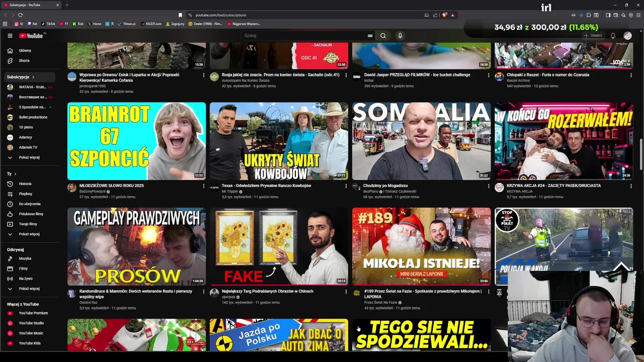Reload the page with browser refresh

(20, 15)
